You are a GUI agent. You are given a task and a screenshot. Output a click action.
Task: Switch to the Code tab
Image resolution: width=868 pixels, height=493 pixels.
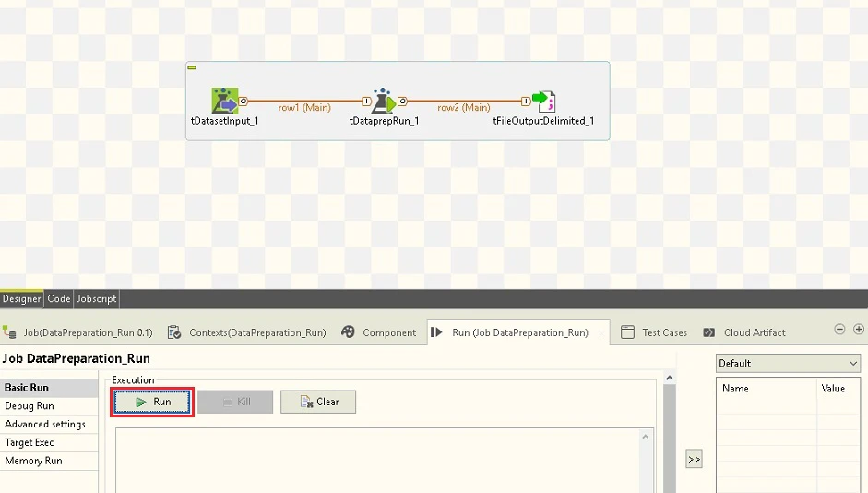[59, 298]
